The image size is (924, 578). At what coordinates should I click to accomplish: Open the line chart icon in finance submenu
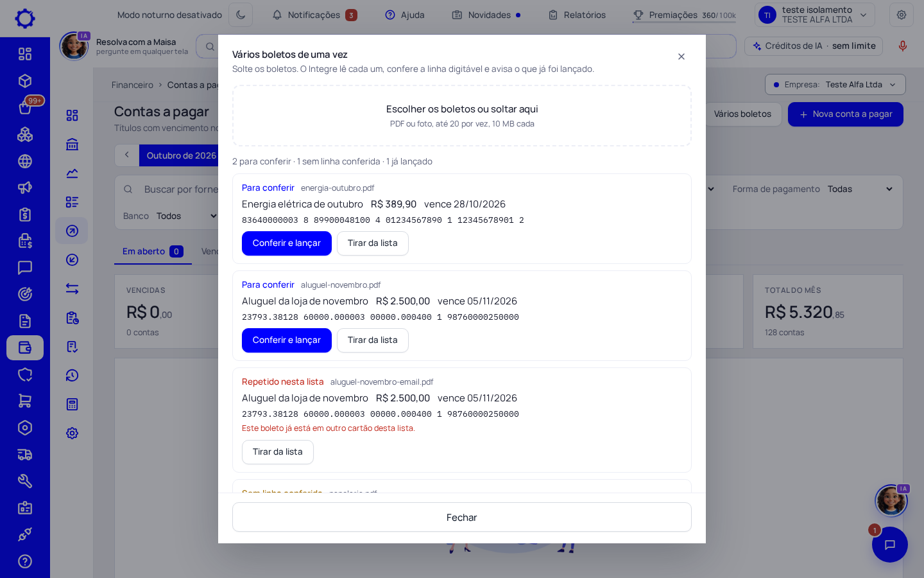72,173
